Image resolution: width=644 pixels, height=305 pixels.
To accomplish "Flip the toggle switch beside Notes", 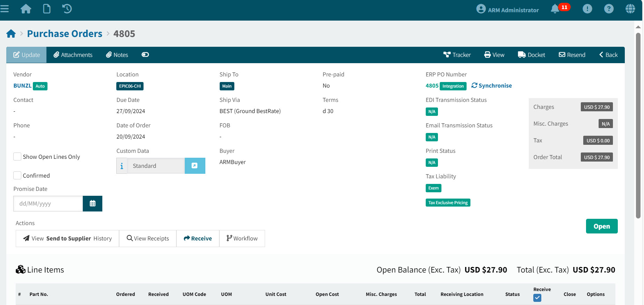I will (x=145, y=55).
